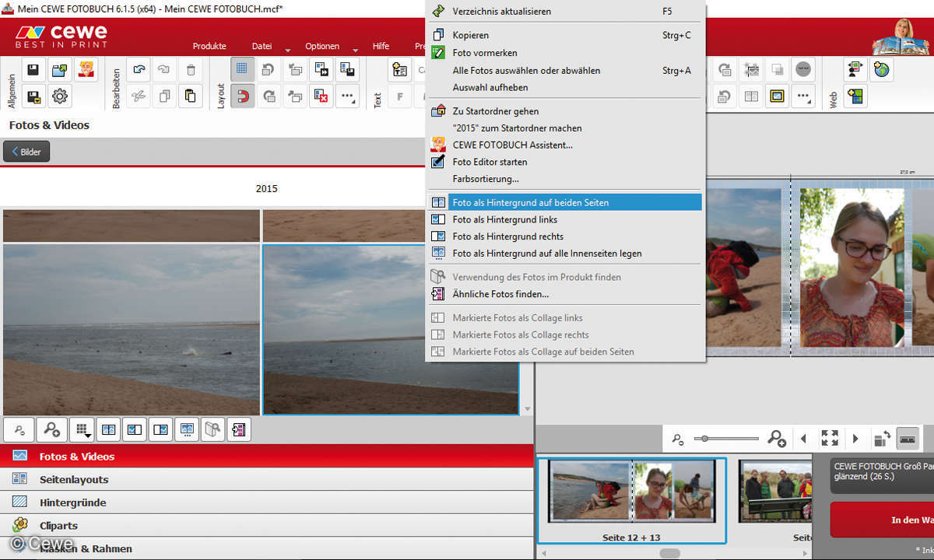Screen dimensions: 934x560
Task: Open the Hintergründe panel tab
Action: tap(267, 502)
